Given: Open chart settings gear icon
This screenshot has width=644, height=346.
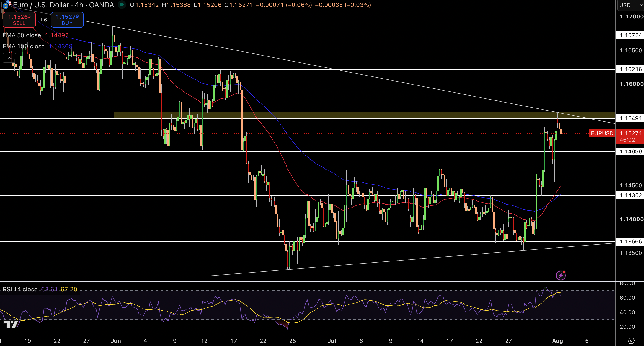Looking at the screenshot, I should click(631, 340).
